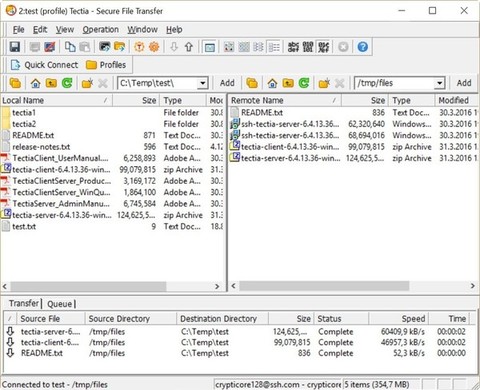The width and height of the screenshot is (480, 390).
Task: Click the blue Help question mark icon
Action: pyautogui.click(x=363, y=47)
